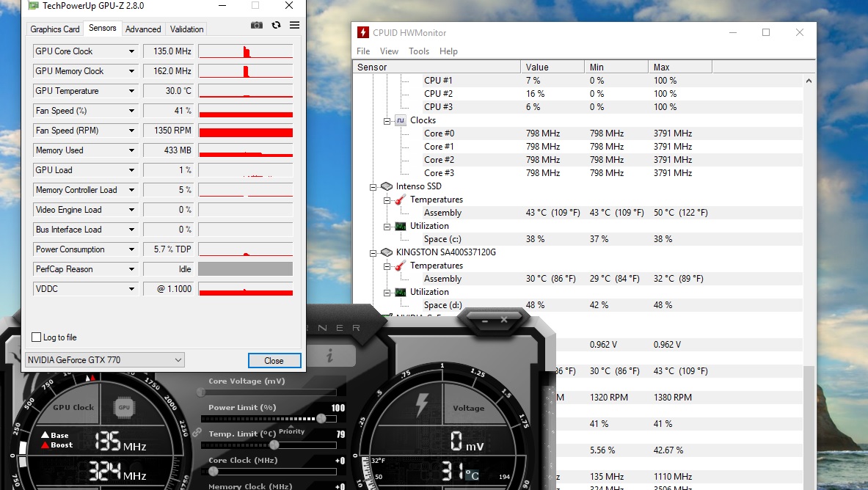
Task: Open the View menu in HWMonitor
Action: click(x=389, y=51)
